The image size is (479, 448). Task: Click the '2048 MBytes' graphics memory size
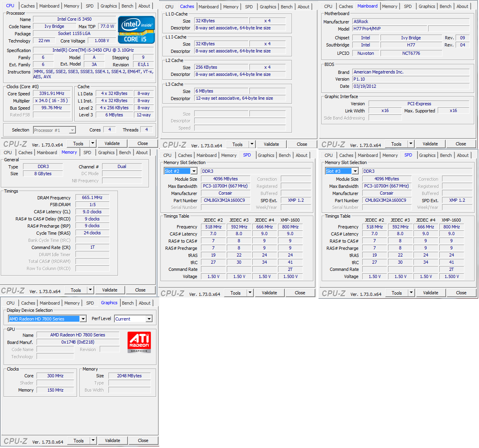pyautogui.click(x=129, y=376)
